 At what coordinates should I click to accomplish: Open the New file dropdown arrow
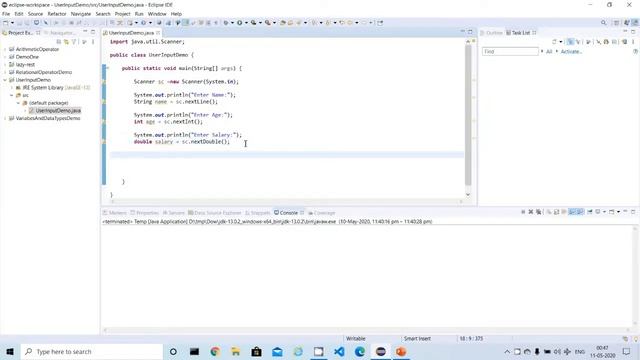[x=12, y=23]
